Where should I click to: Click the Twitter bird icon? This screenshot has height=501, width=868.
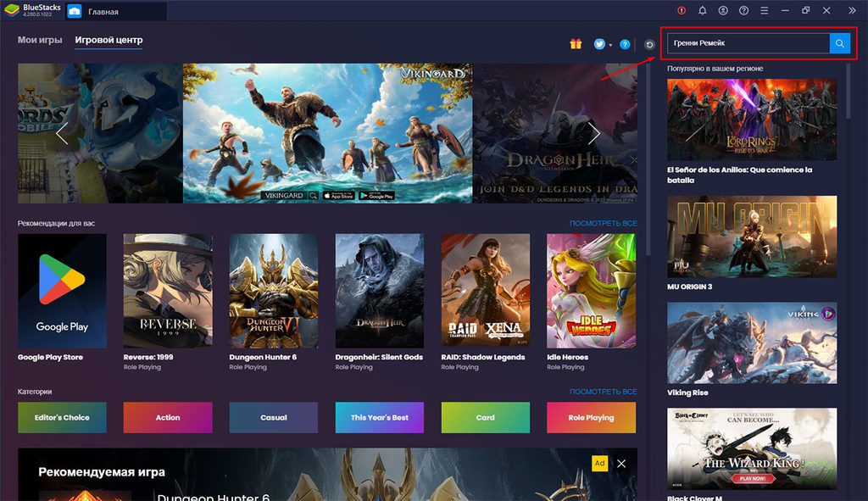pyautogui.click(x=599, y=44)
